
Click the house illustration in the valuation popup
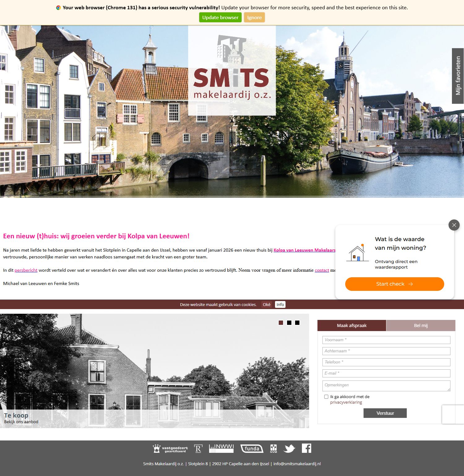pos(357,253)
